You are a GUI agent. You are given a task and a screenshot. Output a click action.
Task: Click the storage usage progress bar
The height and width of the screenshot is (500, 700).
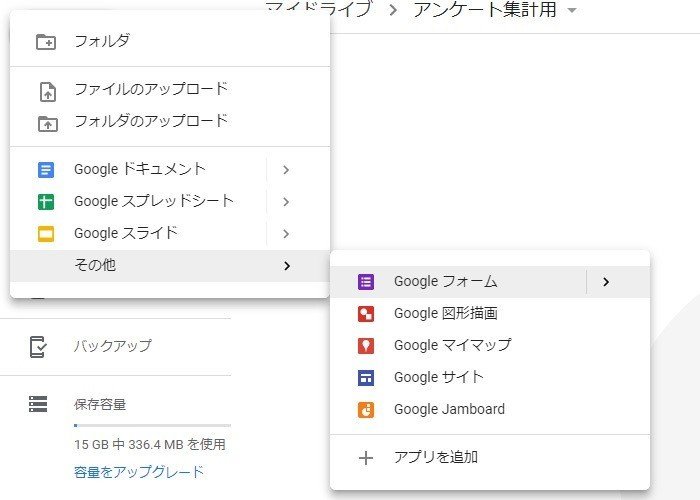pos(152,426)
